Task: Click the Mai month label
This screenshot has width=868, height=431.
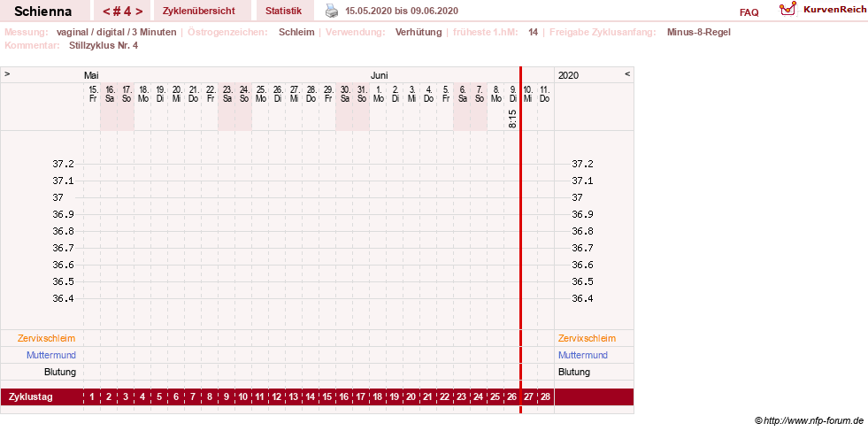Action: tap(91, 75)
